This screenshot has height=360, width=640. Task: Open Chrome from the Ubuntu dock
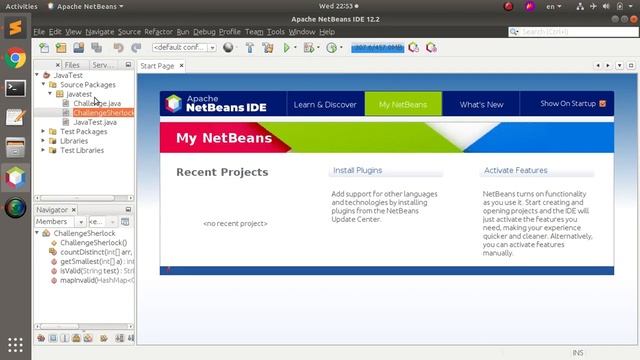[16, 58]
